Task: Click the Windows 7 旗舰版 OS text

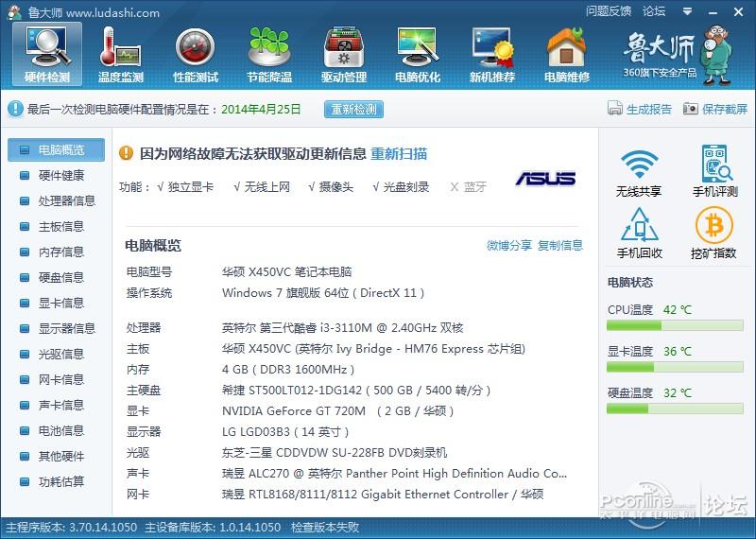Action: pyautogui.click(x=323, y=293)
